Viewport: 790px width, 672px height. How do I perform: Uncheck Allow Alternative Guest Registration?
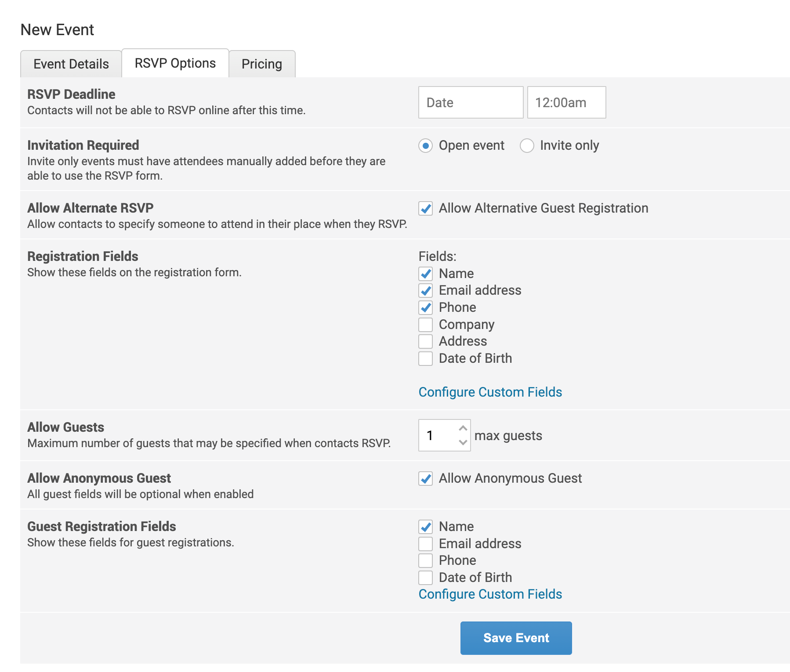click(x=425, y=208)
